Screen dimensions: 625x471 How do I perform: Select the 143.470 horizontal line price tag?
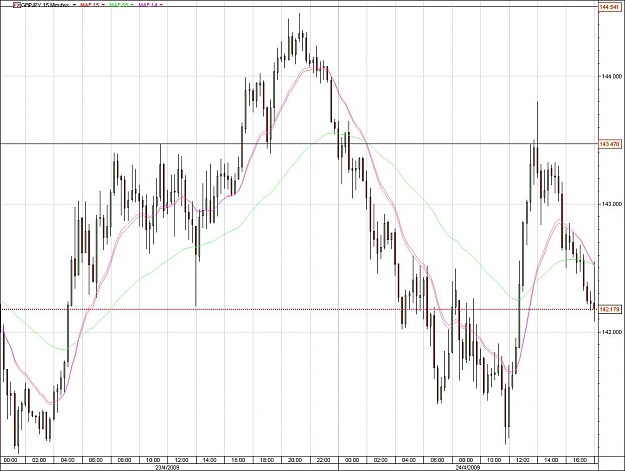[609, 144]
